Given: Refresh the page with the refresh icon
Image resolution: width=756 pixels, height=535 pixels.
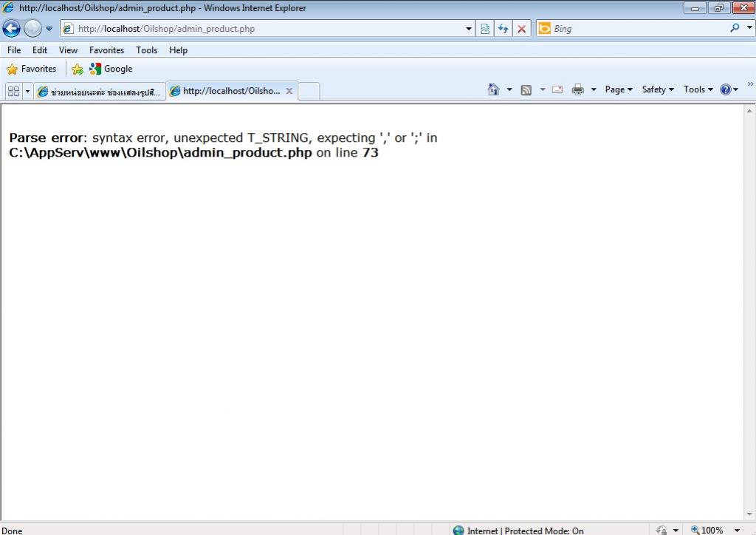Looking at the screenshot, I should [x=503, y=29].
